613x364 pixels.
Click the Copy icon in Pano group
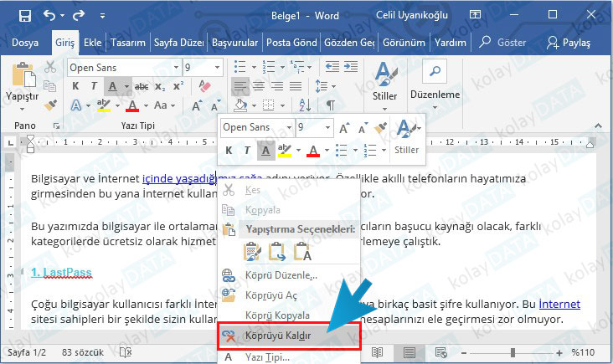(x=49, y=85)
